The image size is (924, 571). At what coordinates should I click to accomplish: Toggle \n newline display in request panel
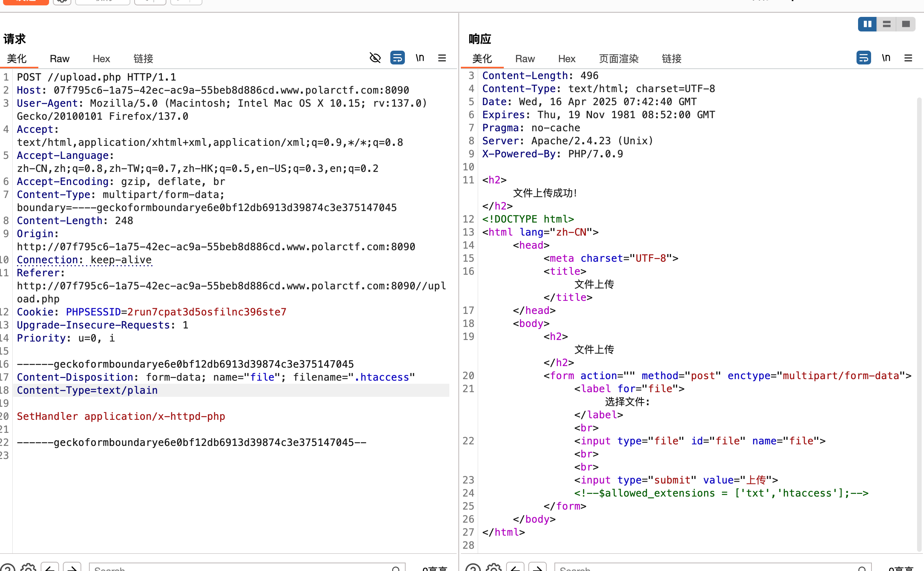pyautogui.click(x=420, y=58)
